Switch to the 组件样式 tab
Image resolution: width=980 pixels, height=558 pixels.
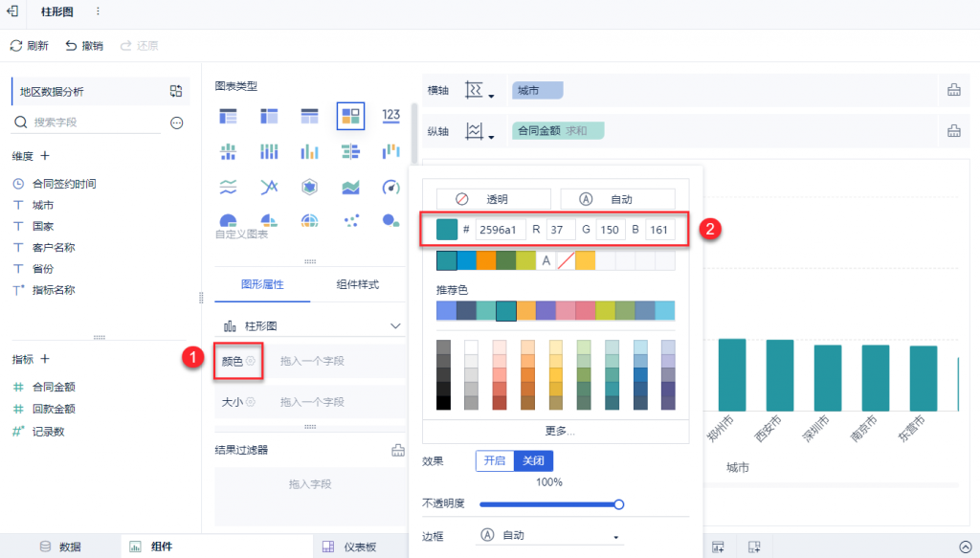click(x=358, y=284)
